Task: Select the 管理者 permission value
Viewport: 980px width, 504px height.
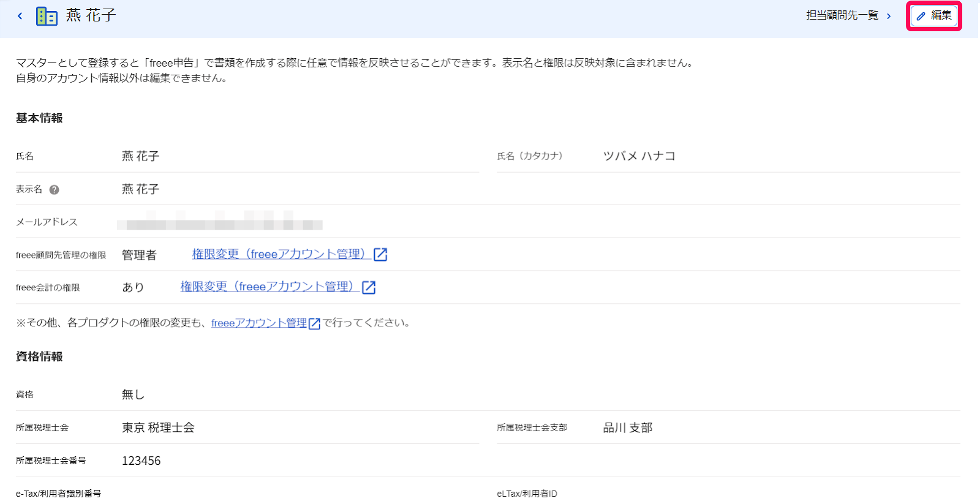Action: (x=139, y=255)
